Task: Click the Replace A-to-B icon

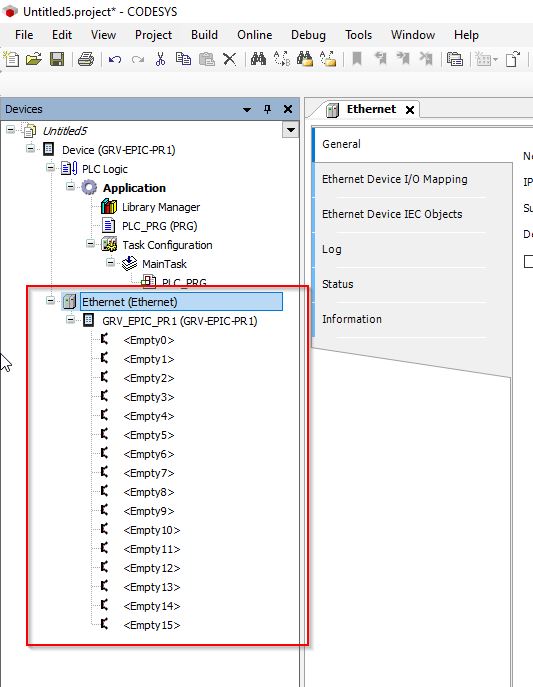Action: coord(282,59)
